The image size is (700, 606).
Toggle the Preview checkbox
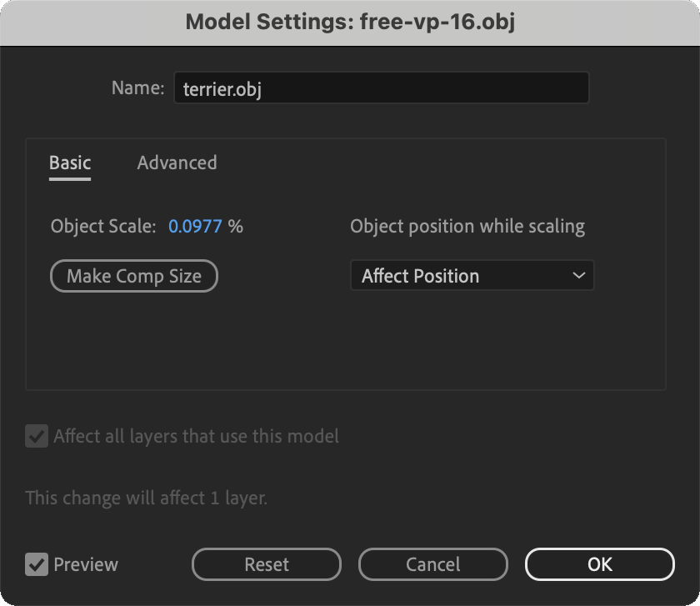[37, 564]
